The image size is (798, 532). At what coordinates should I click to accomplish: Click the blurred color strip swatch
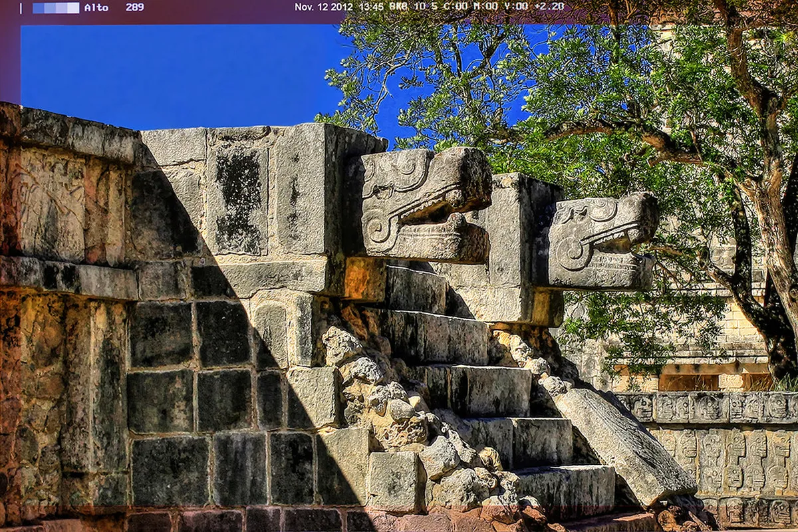pos(57,9)
